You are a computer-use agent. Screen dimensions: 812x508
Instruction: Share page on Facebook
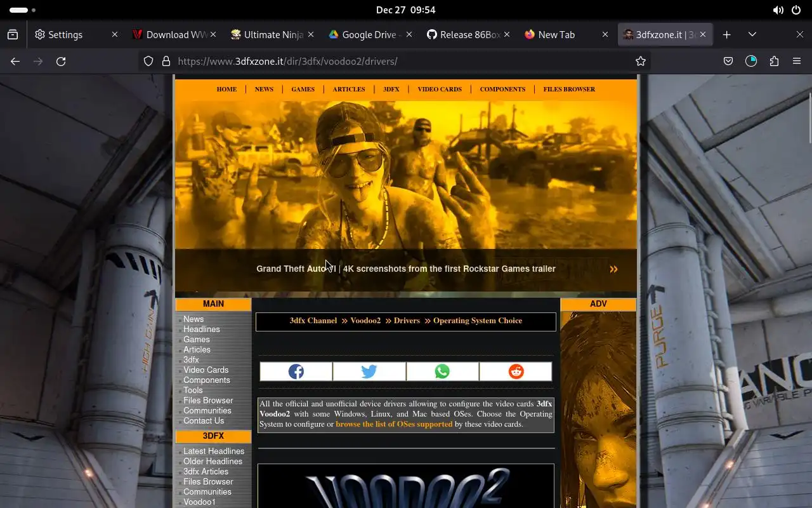(x=296, y=371)
